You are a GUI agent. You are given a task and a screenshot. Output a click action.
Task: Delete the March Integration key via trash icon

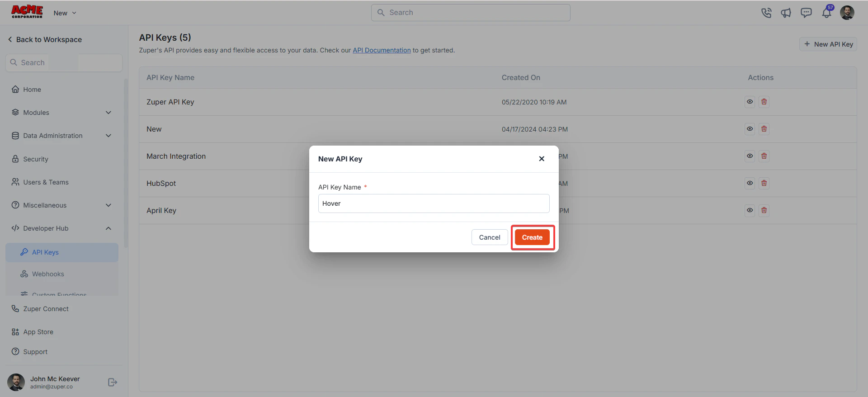tap(764, 156)
